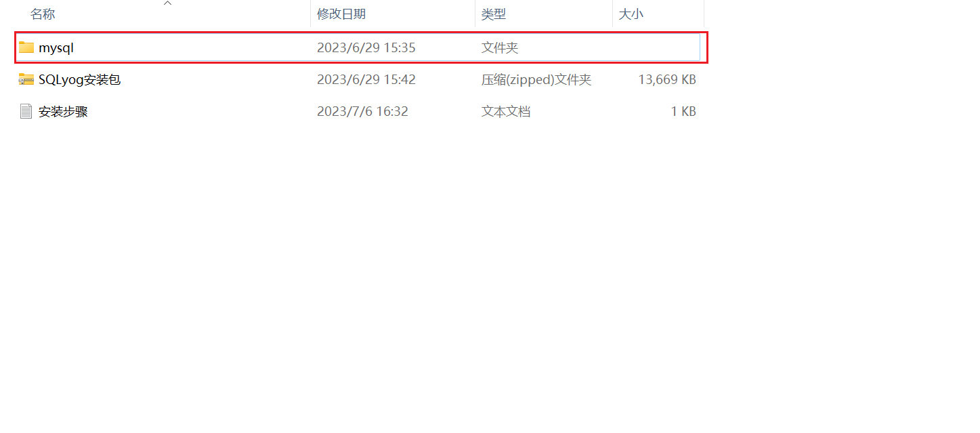The width and height of the screenshot is (980, 433).
Task: Click the SQLyog安装包 zipped folder icon
Action: (26, 79)
